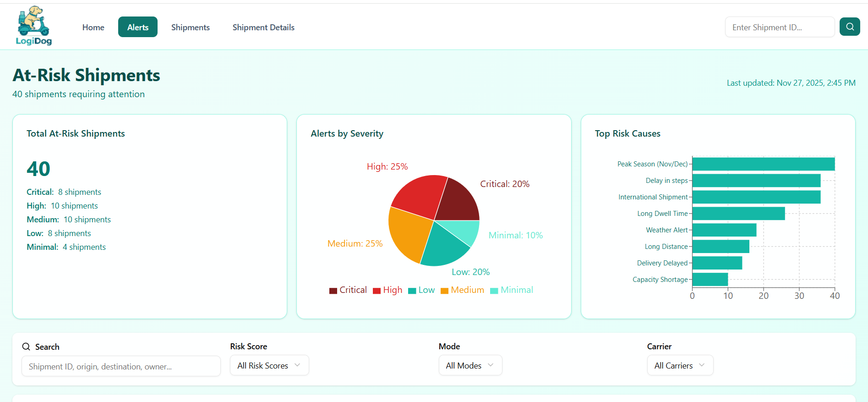Click the Long Dwell Time bar
868x402 pixels.
pos(739,214)
